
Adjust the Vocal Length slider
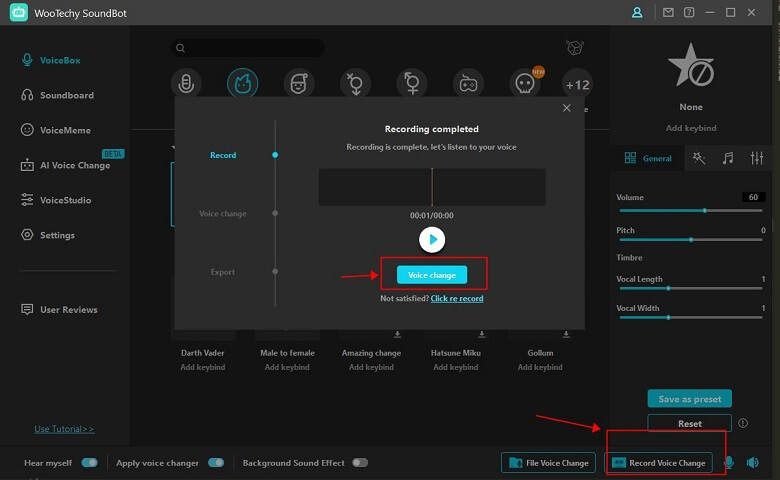690,288
